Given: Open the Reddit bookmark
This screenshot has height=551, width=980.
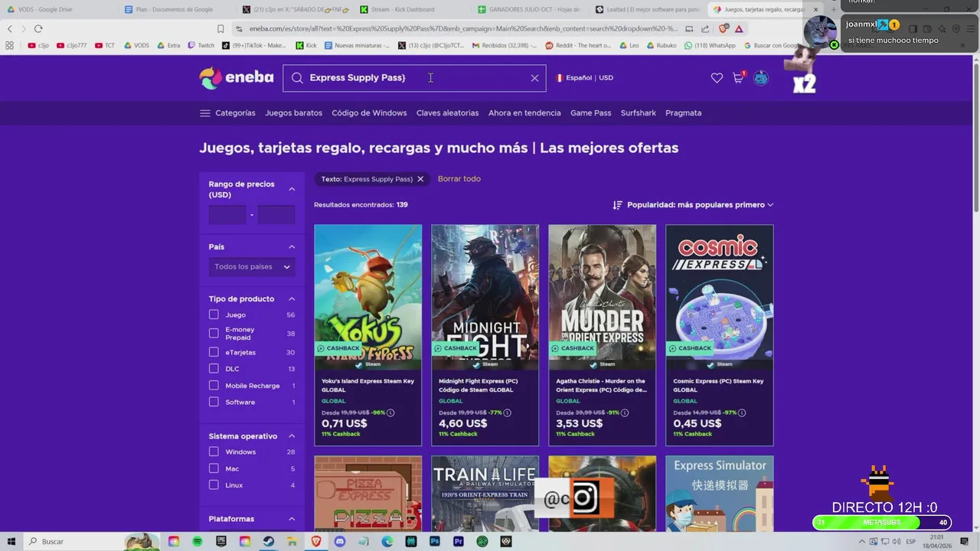Looking at the screenshot, I should [x=578, y=45].
